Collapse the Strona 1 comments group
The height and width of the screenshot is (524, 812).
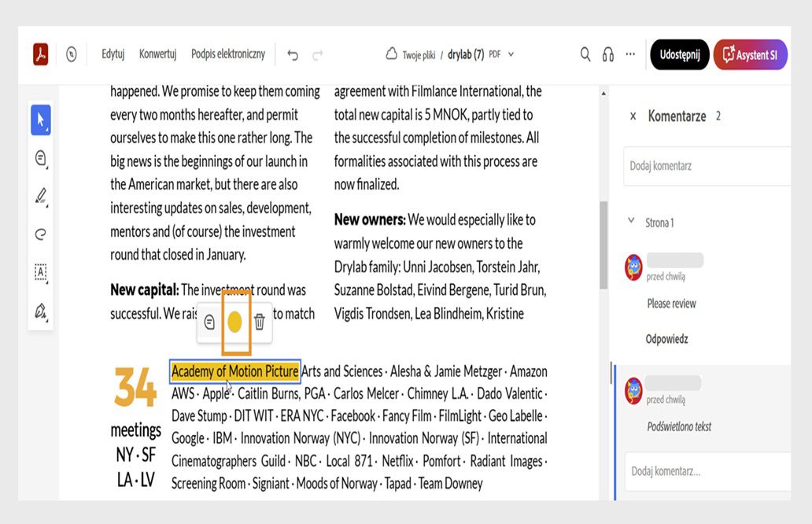pyautogui.click(x=631, y=222)
